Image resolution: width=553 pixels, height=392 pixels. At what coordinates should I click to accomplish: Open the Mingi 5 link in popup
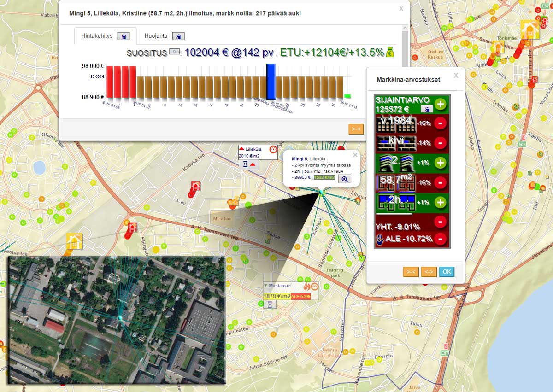300,159
